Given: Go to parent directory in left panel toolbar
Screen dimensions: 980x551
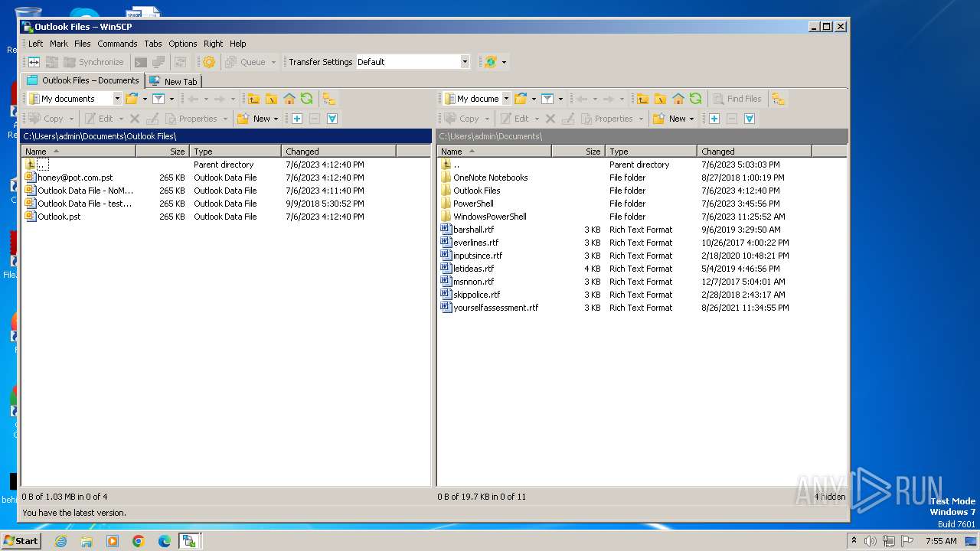Looking at the screenshot, I should coord(254,99).
